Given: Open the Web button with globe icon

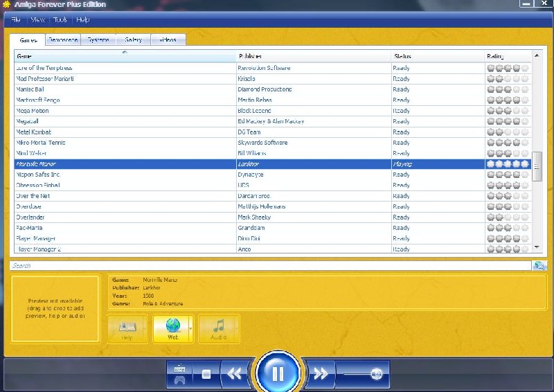Looking at the screenshot, I should tap(172, 329).
